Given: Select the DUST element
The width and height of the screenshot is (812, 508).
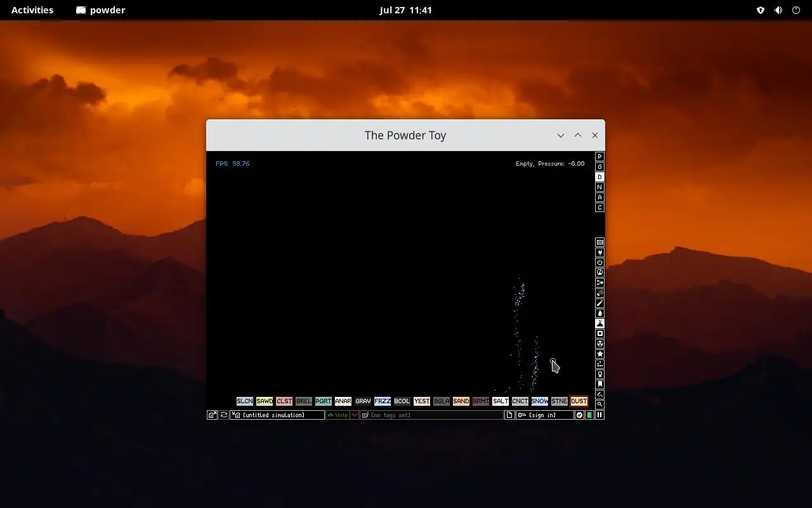Looking at the screenshot, I should tap(579, 401).
